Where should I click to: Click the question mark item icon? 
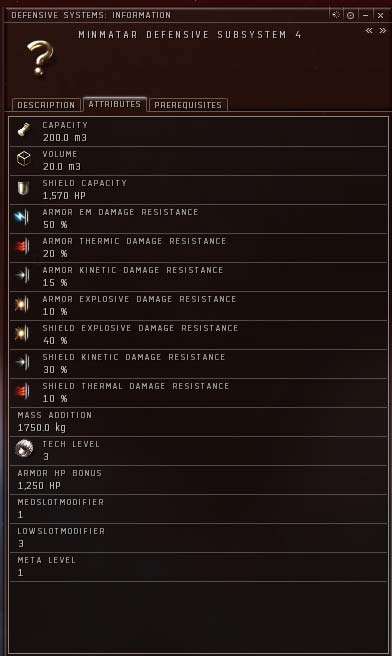40,59
